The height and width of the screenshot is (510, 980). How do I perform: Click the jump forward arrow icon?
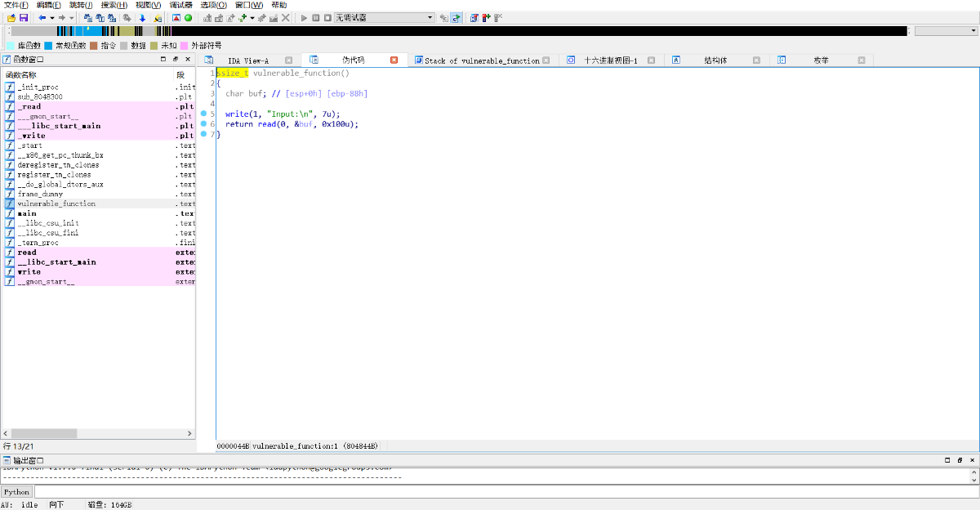pos(62,18)
